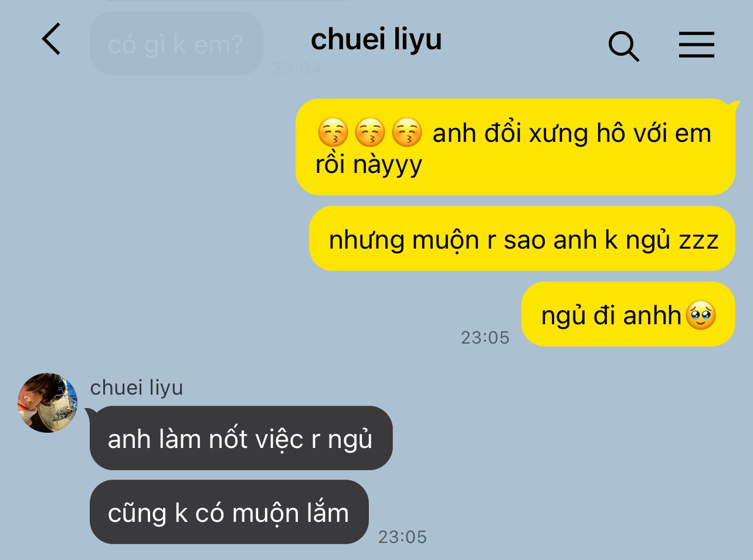Tap the "ngủ đi anhh" message bubble
Image resolution: width=753 pixels, height=560 pixels.
628,314
